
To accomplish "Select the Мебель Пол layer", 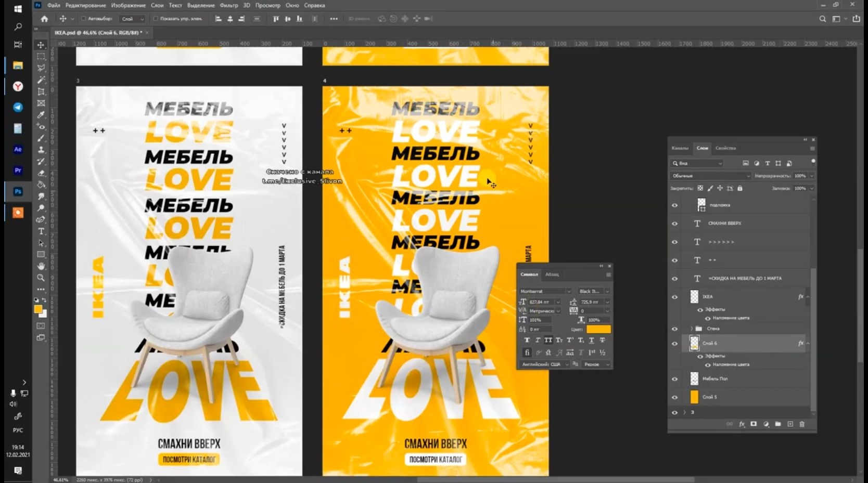I will [745, 379].
